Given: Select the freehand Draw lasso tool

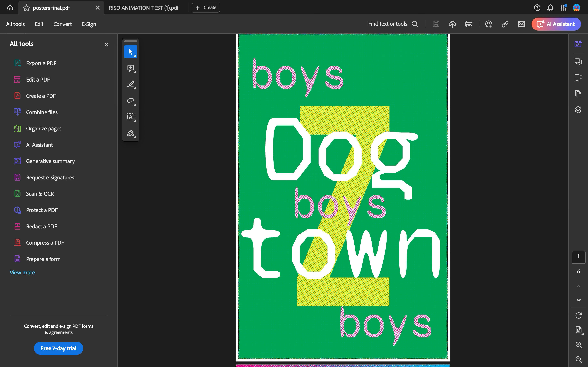Looking at the screenshot, I should (130, 101).
